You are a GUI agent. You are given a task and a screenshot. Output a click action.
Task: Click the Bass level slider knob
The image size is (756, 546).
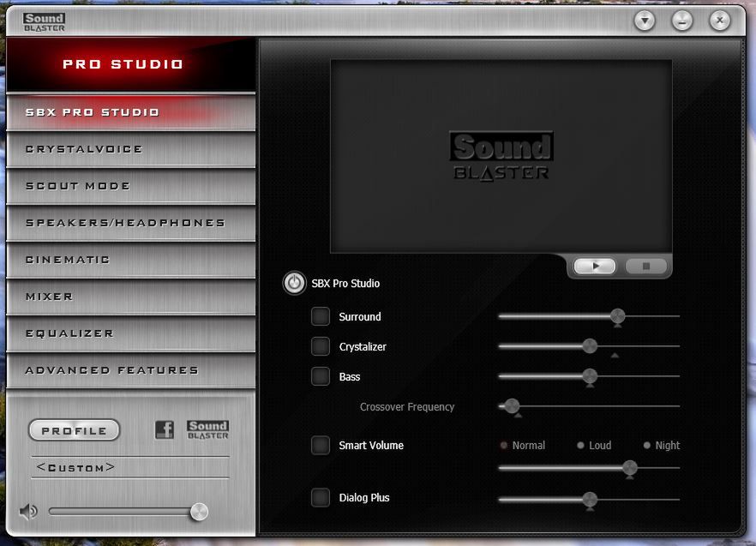coord(589,375)
